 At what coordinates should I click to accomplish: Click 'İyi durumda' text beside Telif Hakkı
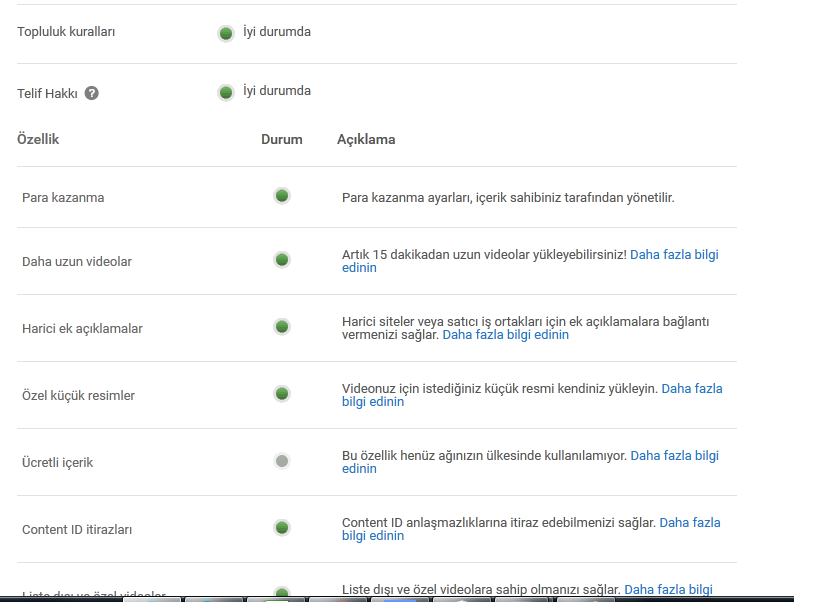pyautogui.click(x=277, y=91)
